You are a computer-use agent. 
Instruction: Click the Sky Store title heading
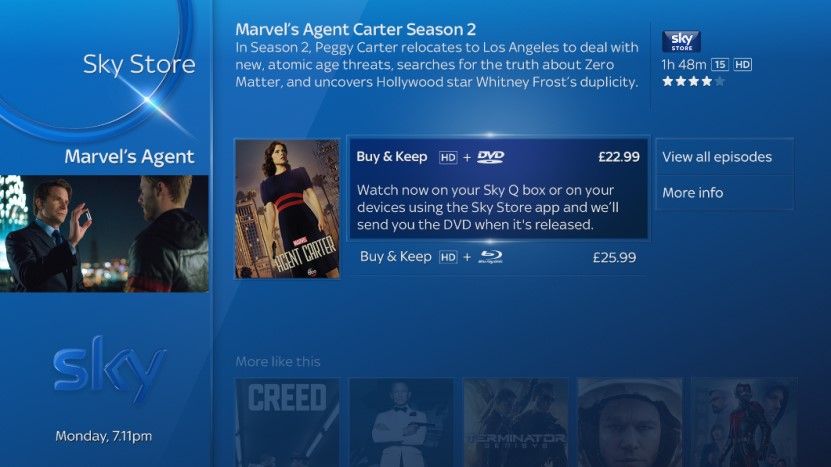pyautogui.click(x=139, y=65)
